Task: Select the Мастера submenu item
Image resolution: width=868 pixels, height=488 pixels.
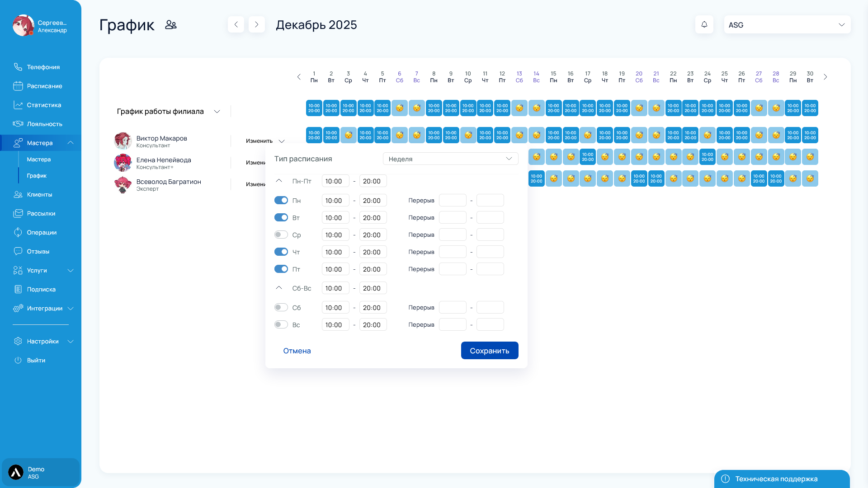Action: pos(38,160)
